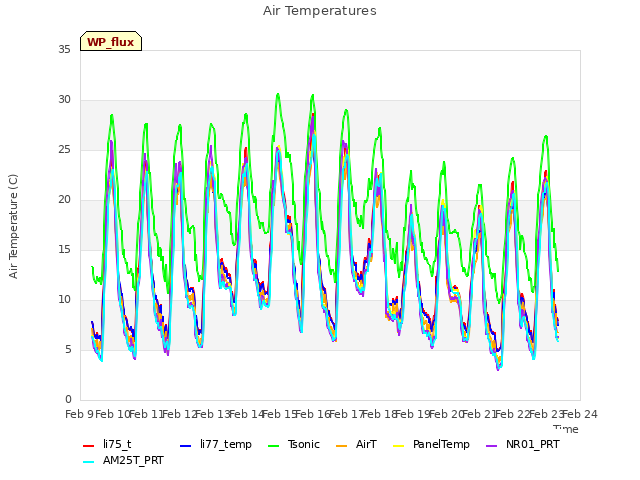Image resolution: width=640 pixels, height=480 pixels.
Task: Click the 35 y-axis tick label
Action: [64, 49]
